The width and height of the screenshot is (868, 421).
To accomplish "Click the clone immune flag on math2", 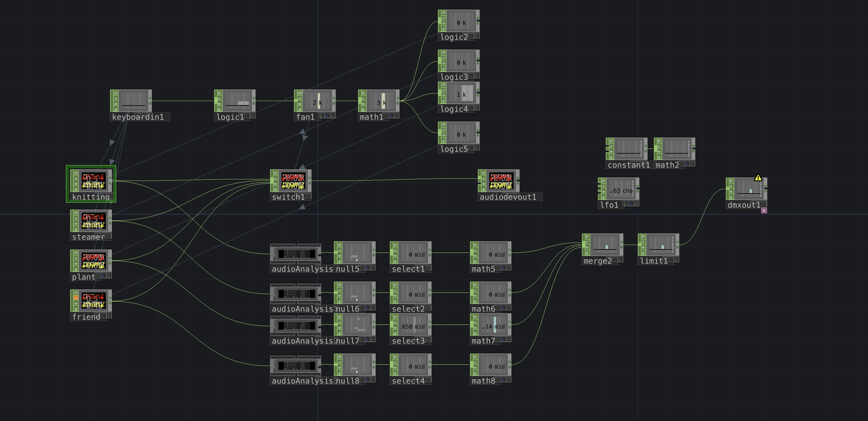I will (659, 146).
